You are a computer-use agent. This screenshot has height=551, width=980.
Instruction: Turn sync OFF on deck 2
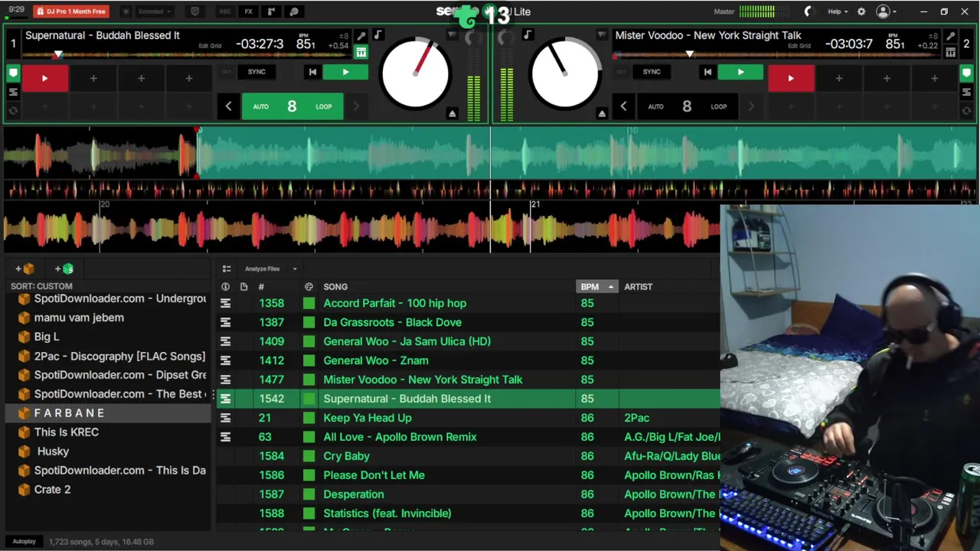pos(621,72)
